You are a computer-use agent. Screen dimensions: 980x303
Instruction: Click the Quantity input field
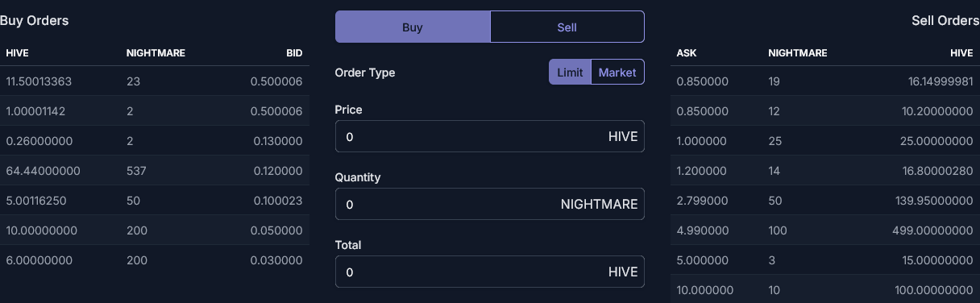[490, 205]
